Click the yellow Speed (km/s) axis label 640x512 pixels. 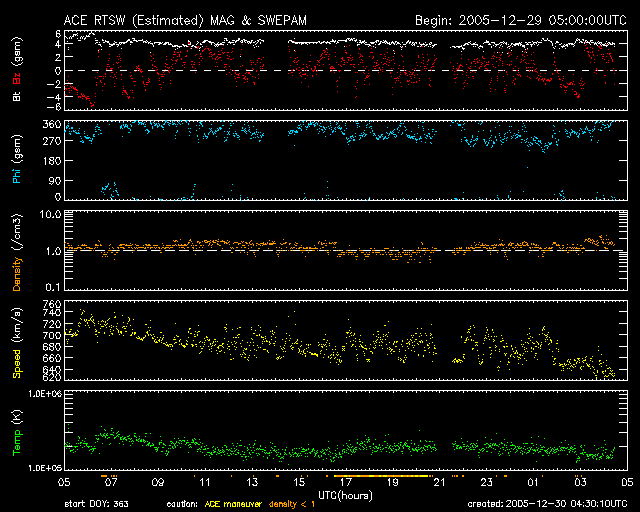tap(17, 340)
